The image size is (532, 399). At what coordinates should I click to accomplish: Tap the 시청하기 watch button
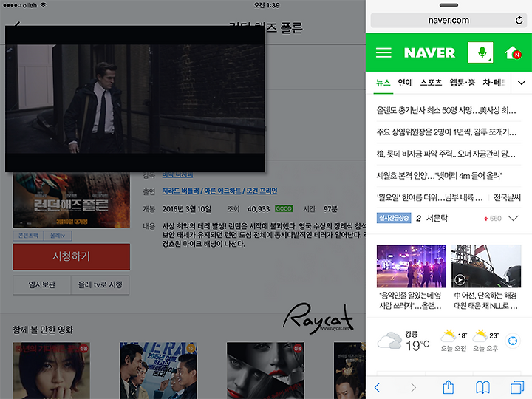(x=71, y=256)
